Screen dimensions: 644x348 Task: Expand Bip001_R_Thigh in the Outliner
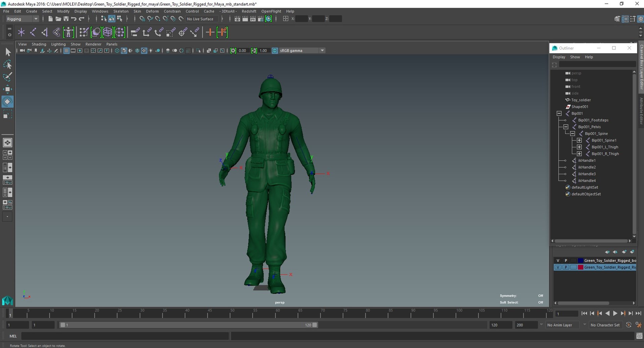[x=579, y=154]
